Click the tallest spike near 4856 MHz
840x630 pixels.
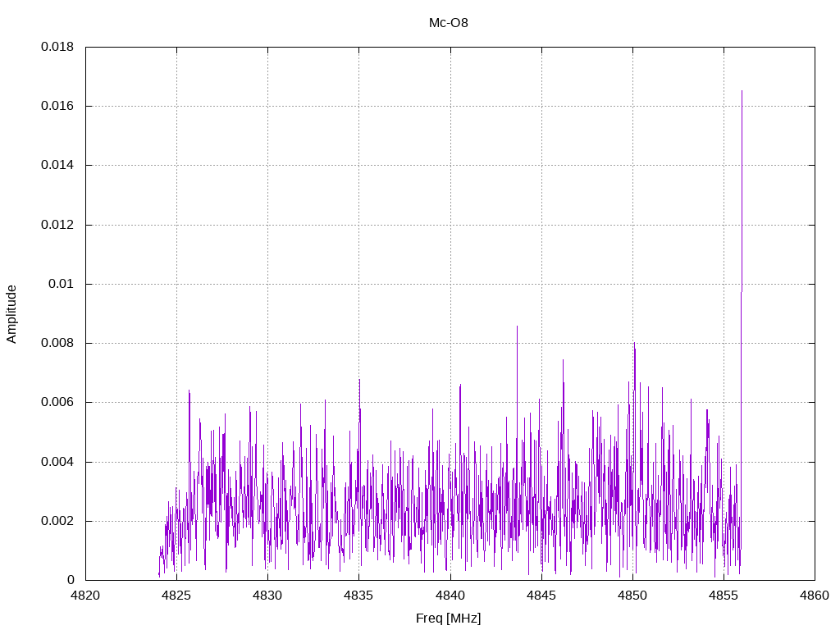(742, 91)
